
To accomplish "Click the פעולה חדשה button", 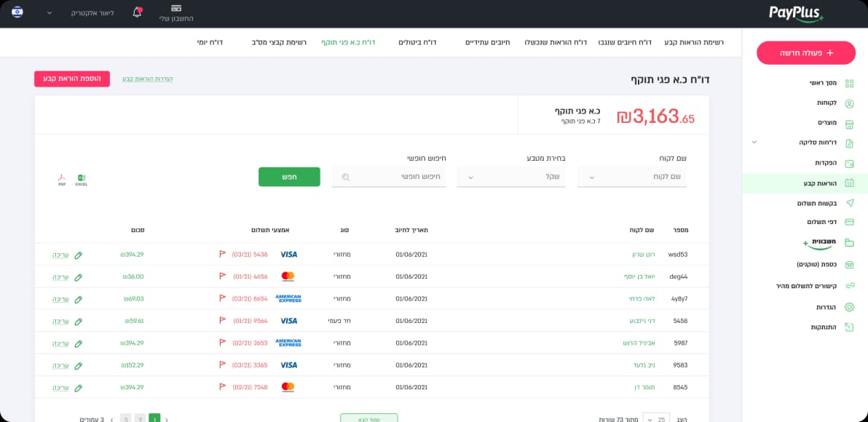I will point(805,52).
